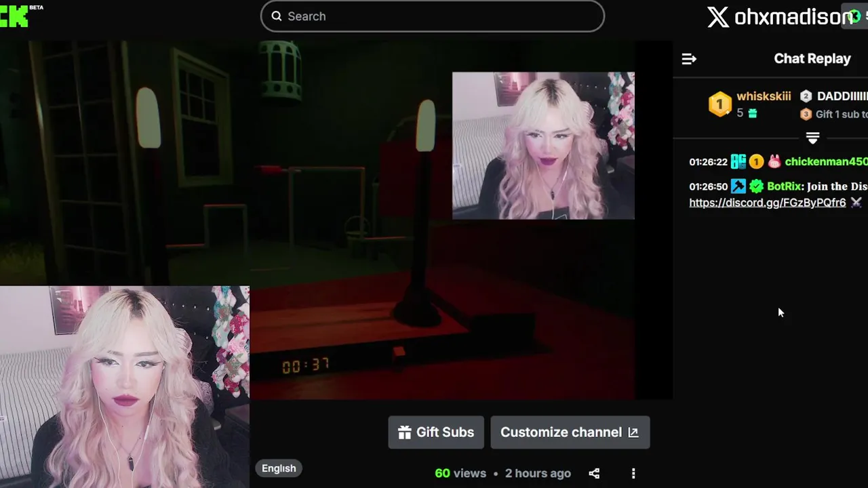
Task: Click the Gift Subs button
Action: (x=436, y=432)
